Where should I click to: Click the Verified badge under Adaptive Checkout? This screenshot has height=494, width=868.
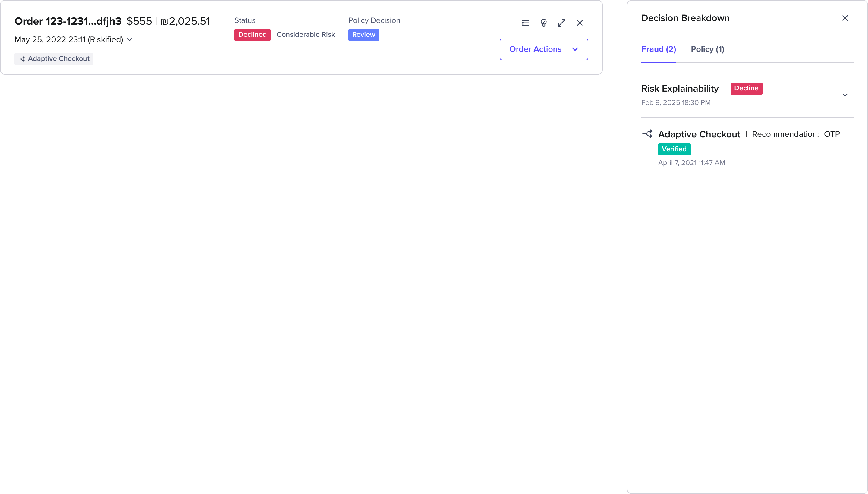coord(674,149)
